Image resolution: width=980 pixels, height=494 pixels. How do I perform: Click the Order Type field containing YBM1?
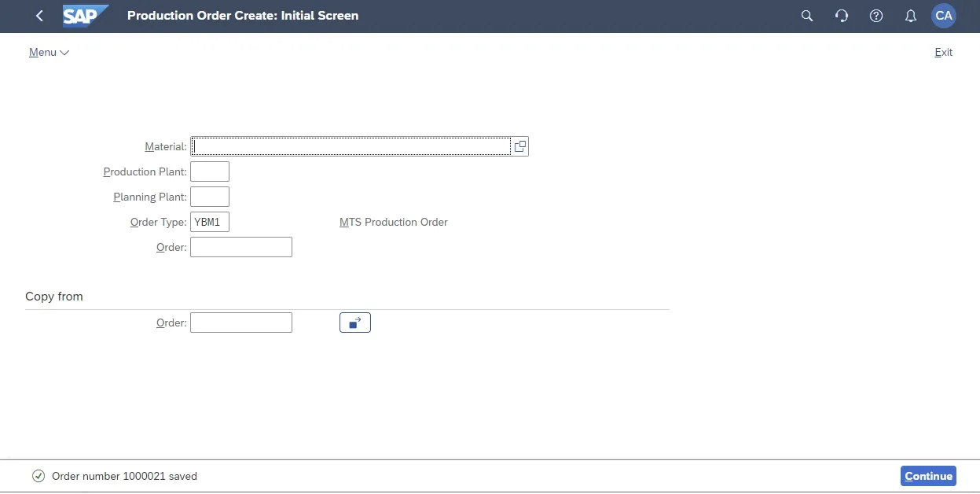[210, 222]
